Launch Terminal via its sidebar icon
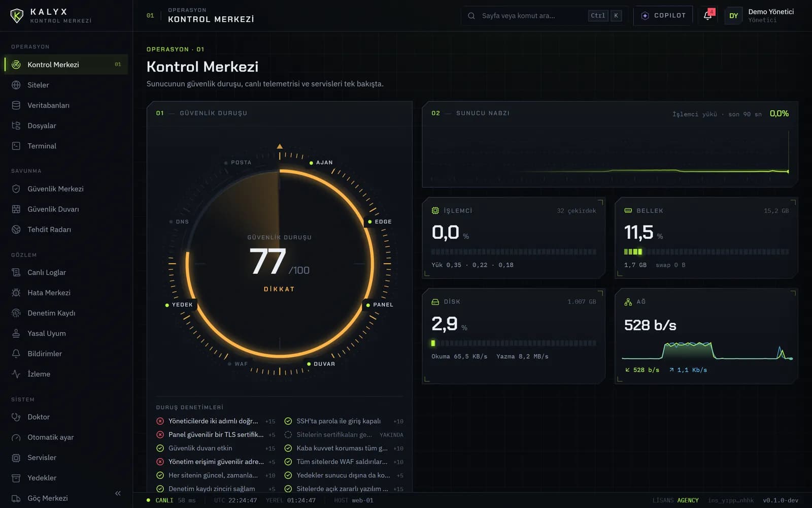 click(x=16, y=146)
